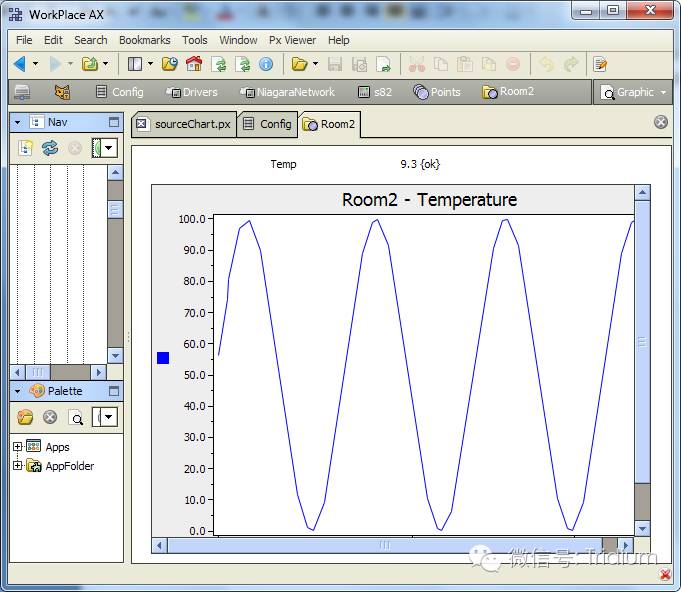Open the File menu
The width and height of the screenshot is (681, 592).
pyautogui.click(x=24, y=40)
